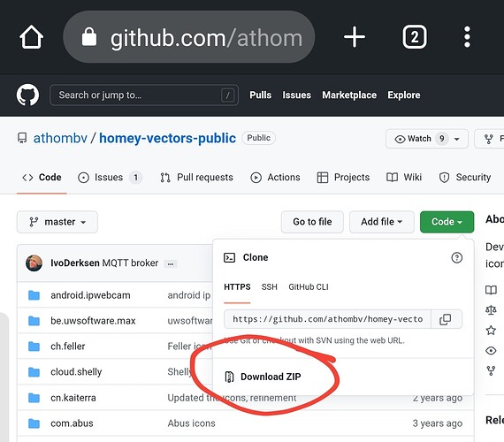This screenshot has width=504, height=442.
Task: Click the IvoDerksen avatar image
Action: (x=34, y=263)
